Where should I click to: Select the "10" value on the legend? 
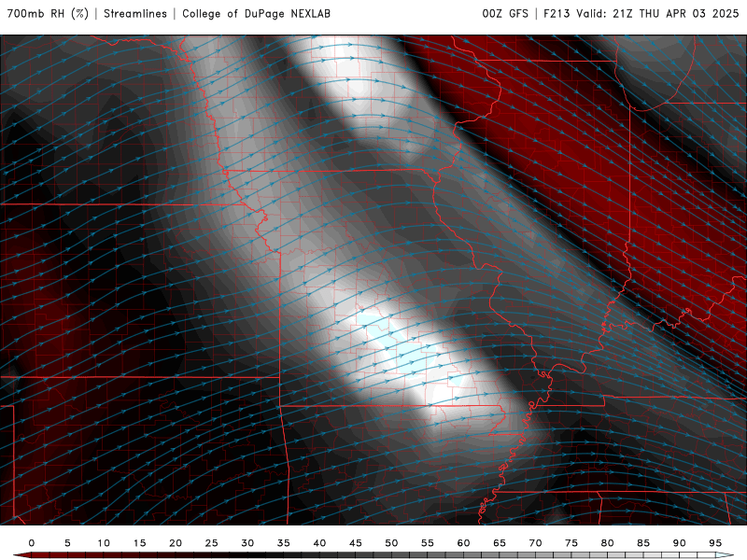click(104, 543)
